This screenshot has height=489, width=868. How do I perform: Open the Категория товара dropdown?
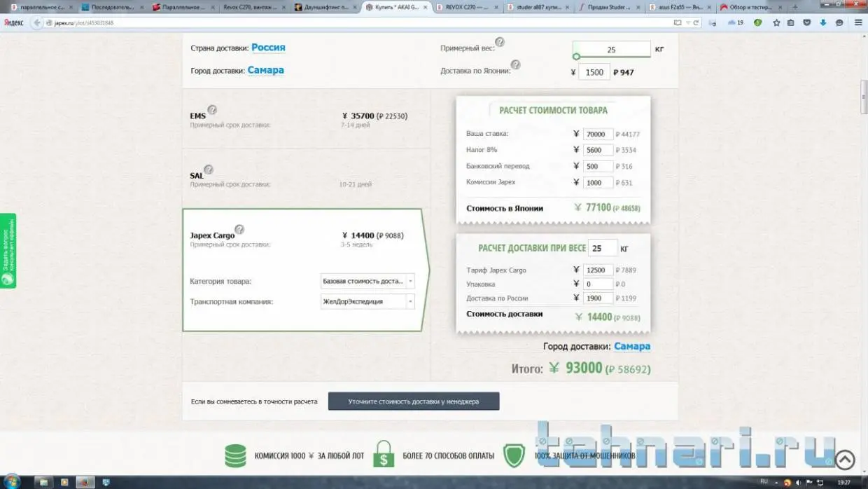tap(367, 281)
